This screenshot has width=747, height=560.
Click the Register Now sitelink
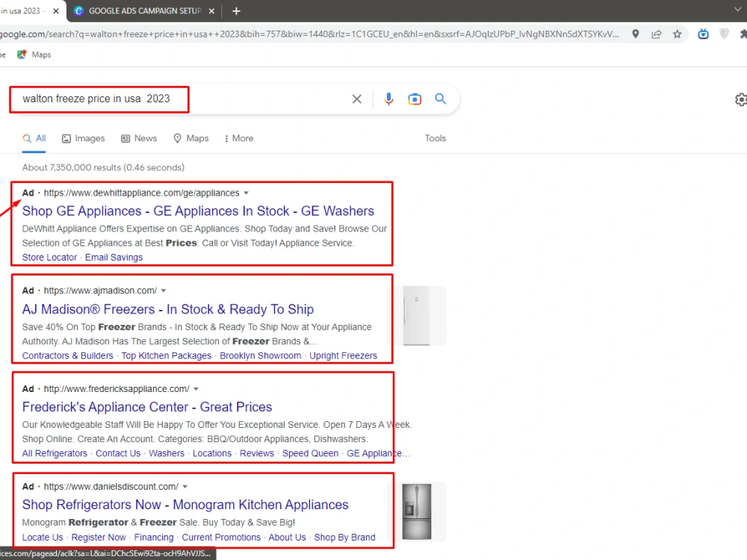99,538
